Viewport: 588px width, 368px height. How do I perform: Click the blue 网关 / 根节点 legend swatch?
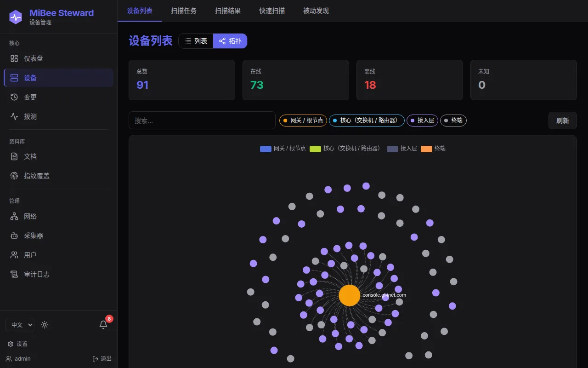tap(266, 149)
